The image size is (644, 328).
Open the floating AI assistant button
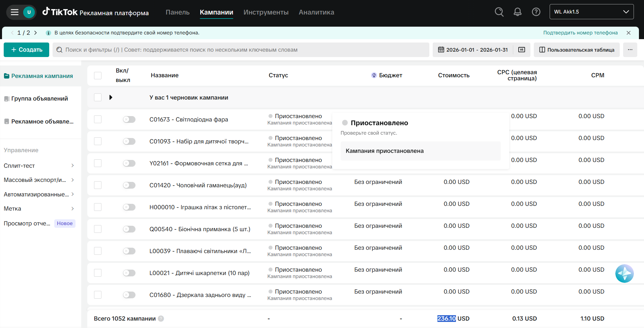pos(624,273)
